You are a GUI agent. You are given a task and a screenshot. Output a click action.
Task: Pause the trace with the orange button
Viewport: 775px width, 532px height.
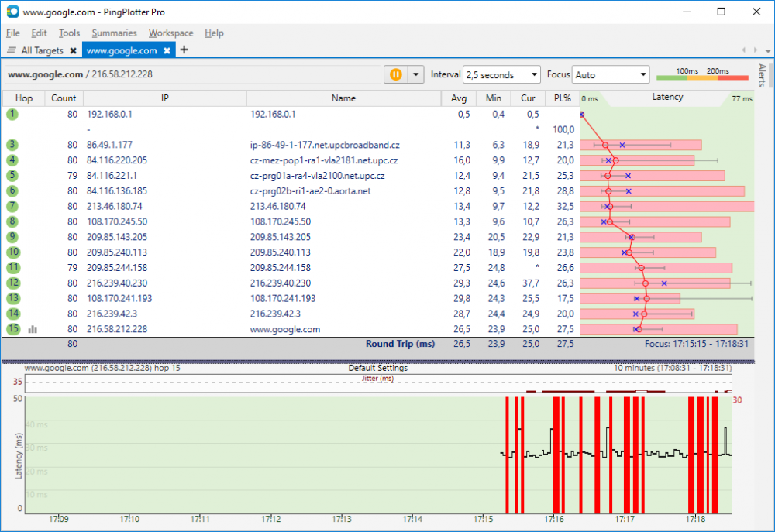click(395, 74)
